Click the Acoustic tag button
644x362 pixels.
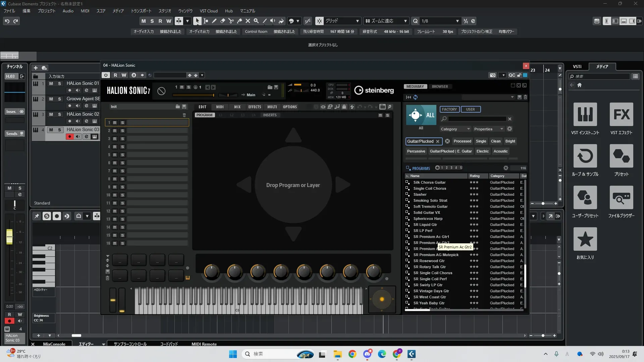(x=500, y=151)
